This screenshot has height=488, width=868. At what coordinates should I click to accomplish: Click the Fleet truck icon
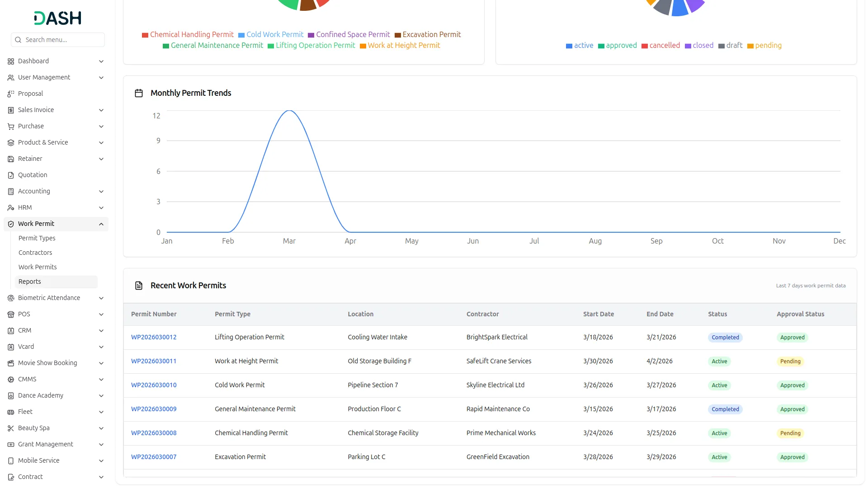tap(11, 412)
